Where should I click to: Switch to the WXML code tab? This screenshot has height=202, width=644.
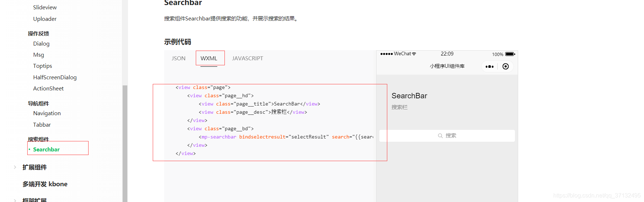coord(209,58)
